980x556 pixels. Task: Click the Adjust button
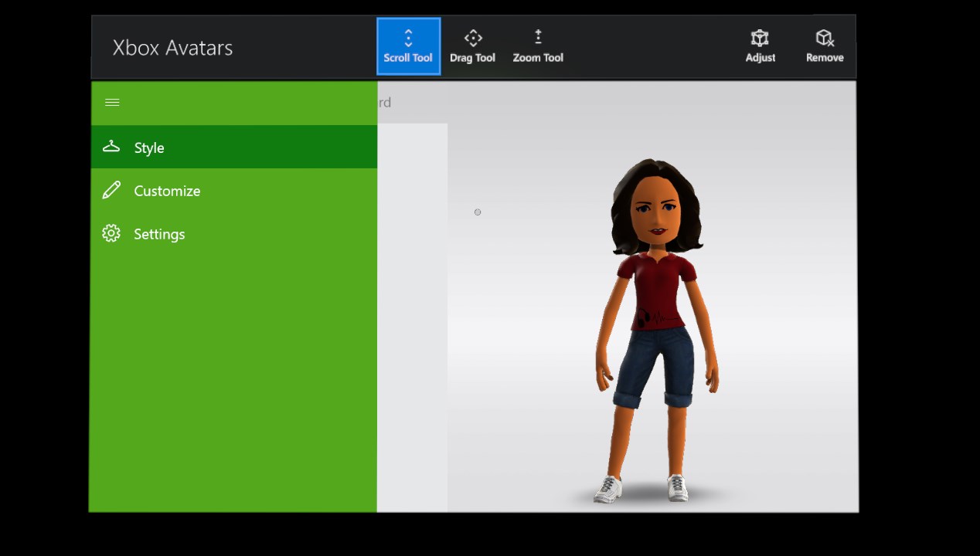[x=760, y=46]
